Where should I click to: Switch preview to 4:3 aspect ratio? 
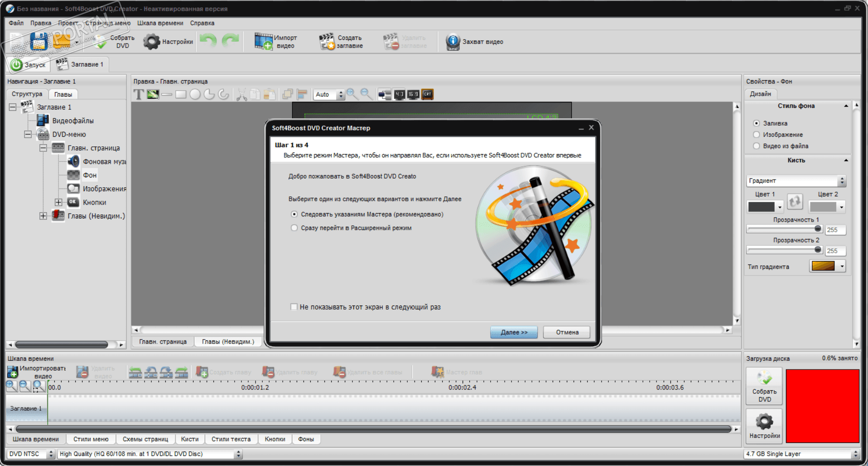[399, 94]
